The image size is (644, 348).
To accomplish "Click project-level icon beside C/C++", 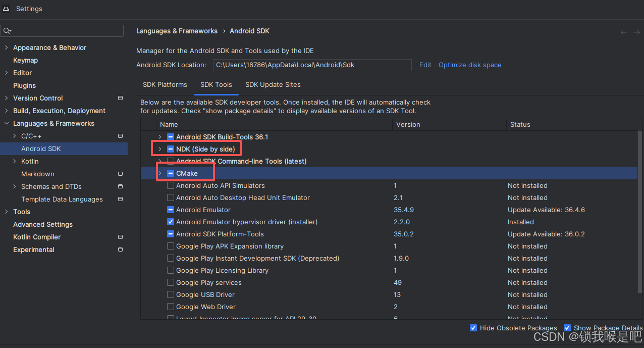I will (x=120, y=136).
